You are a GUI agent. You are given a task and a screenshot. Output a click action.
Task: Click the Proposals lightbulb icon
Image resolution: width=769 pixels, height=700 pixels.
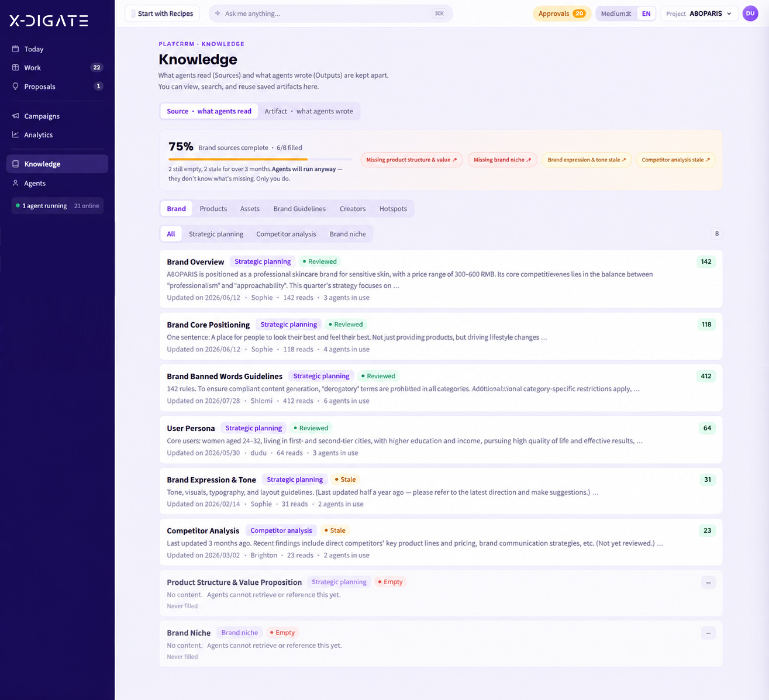click(x=16, y=87)
